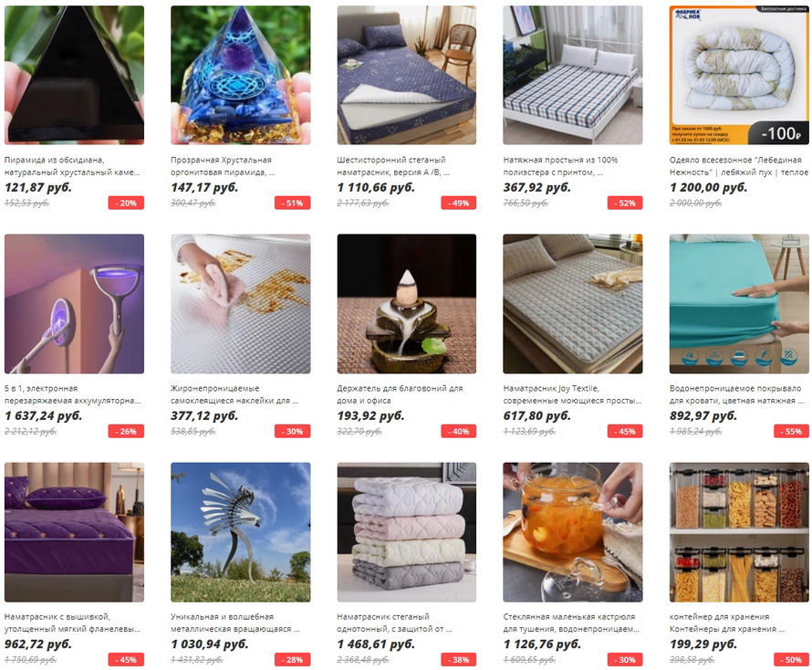Screen dimensions: 812x670
Task: Click the electric mosquito swatter product photo
Action: point(74,304)
